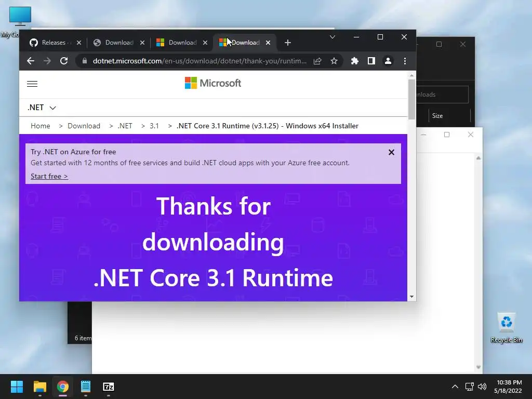Close the third tab (inactive Microsoft Download tab)

point(205,43)
